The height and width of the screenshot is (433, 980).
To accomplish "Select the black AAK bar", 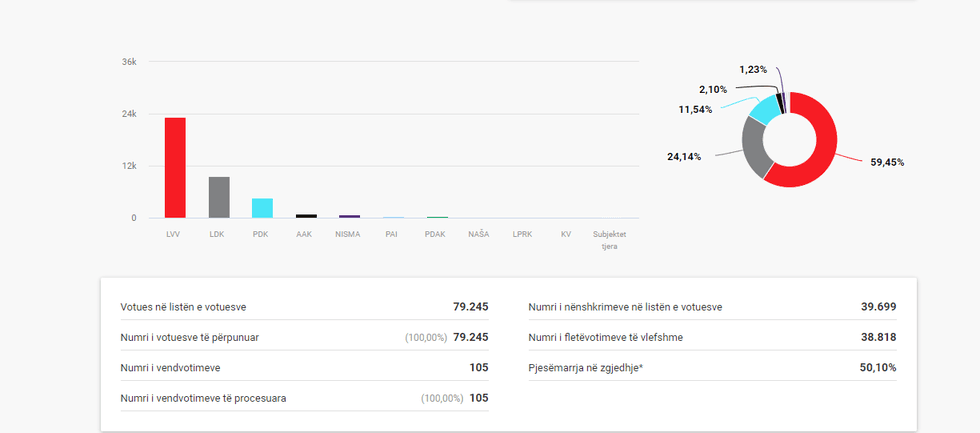I will (x=306, y=215).
